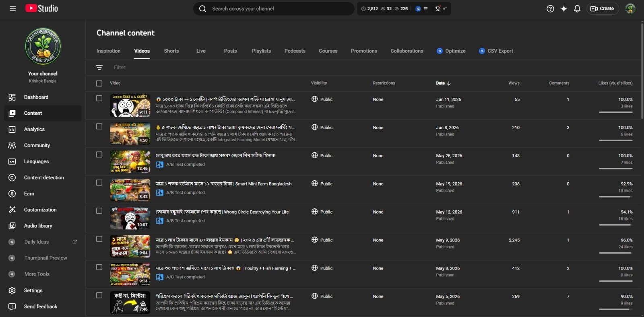Select the Jun 11, 2026 video checkbox
This screenshot has width=644, height=317.
[x=99, y=98]
